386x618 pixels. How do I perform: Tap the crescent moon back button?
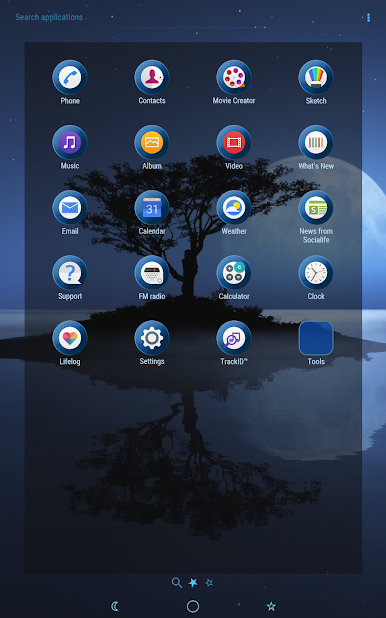[115, 606]
